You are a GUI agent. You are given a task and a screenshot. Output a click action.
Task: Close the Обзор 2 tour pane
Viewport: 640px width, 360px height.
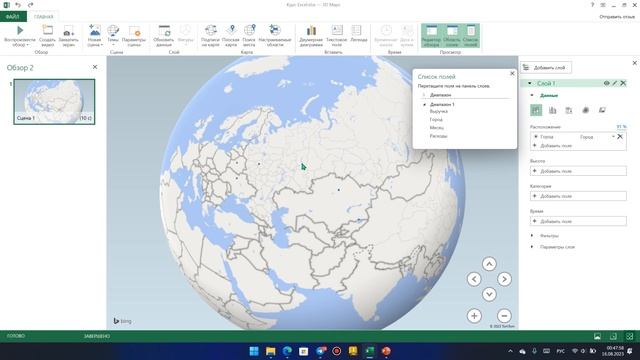pos(95,67)
